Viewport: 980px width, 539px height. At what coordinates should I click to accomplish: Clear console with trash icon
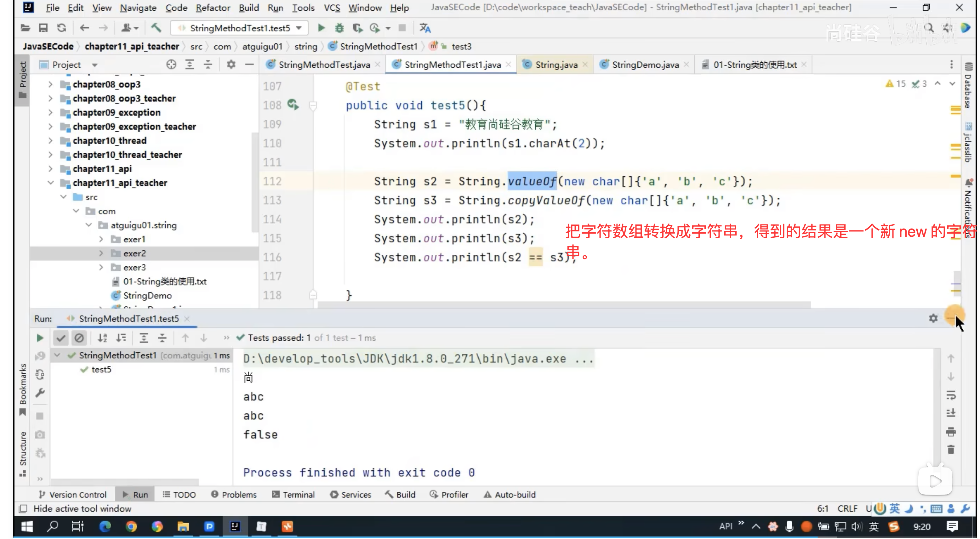coord(951,450)
